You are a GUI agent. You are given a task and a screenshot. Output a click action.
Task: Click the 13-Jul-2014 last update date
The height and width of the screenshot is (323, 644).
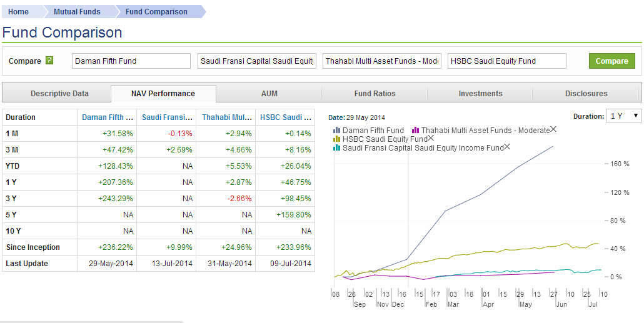point(172,264)
